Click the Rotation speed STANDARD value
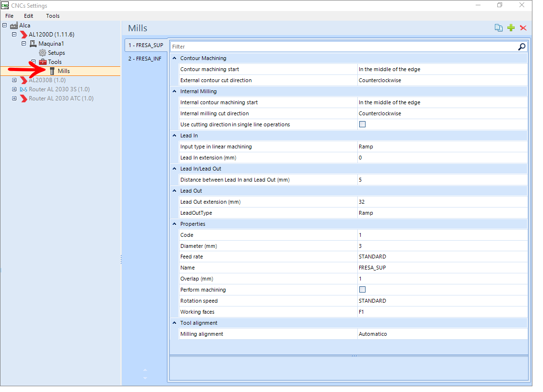543x392 pixels. [442, 301]
